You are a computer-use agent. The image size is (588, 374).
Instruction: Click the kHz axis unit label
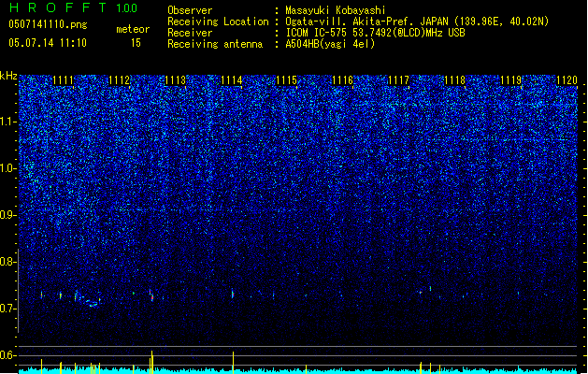8,76
